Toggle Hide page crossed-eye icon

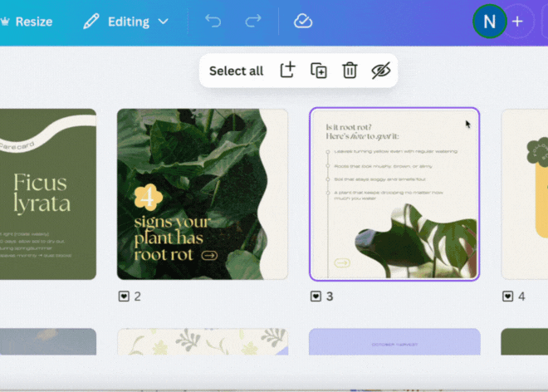(380, 71)
